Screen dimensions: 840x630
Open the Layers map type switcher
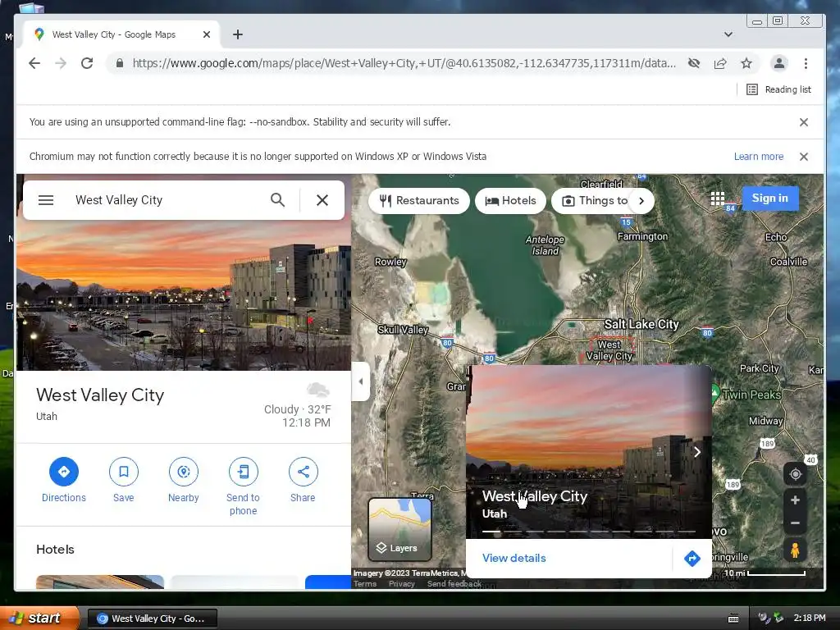[x=399, y=529]
